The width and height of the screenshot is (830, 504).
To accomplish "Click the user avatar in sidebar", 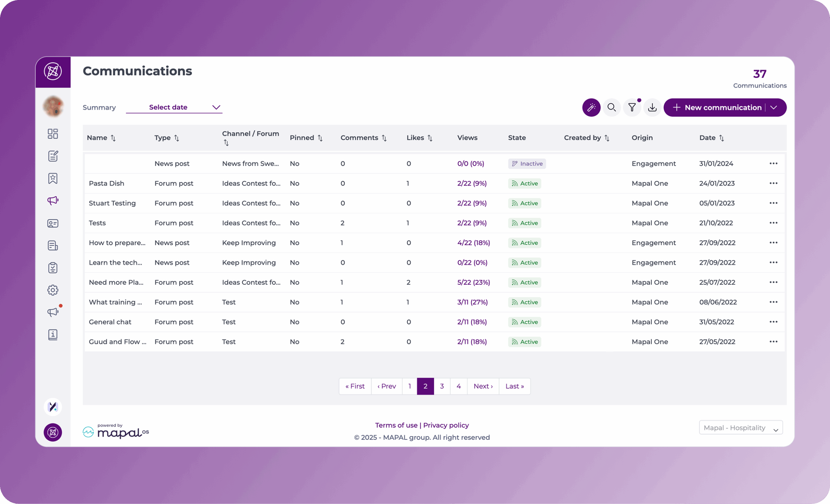I will click(53, 106).
